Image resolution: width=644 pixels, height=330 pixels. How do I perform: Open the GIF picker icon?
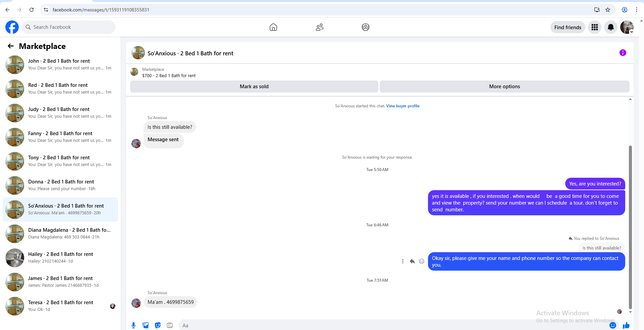pos(170,325)
